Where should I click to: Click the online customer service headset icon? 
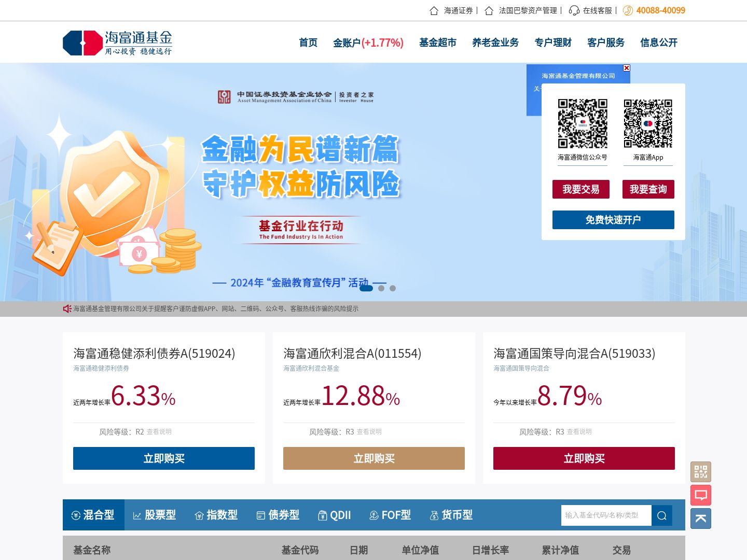pyautogui.click(x=574, y=10)
